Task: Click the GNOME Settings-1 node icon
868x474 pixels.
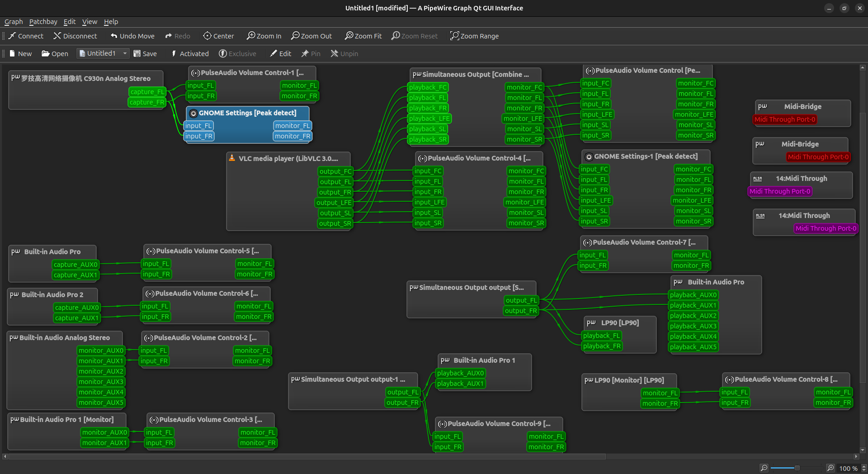Action: pos(589,157)
